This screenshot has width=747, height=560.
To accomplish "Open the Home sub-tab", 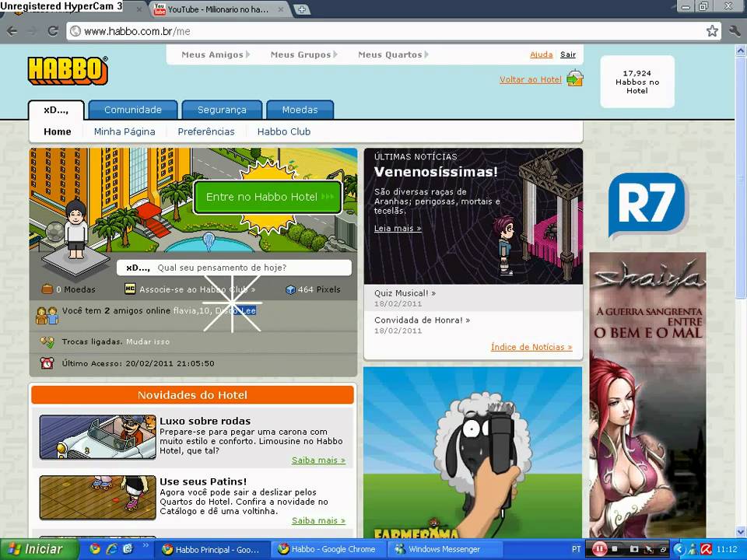I will [x=57, y=132].
